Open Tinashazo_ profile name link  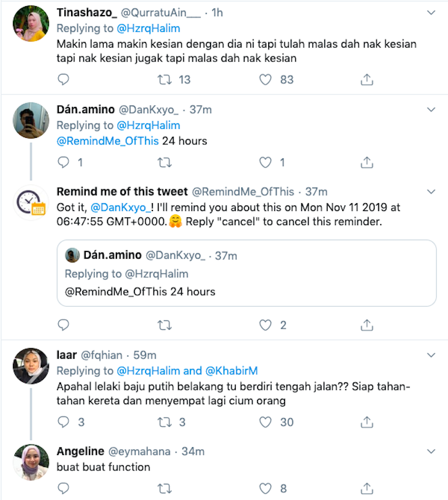click(x=87, y=12)
